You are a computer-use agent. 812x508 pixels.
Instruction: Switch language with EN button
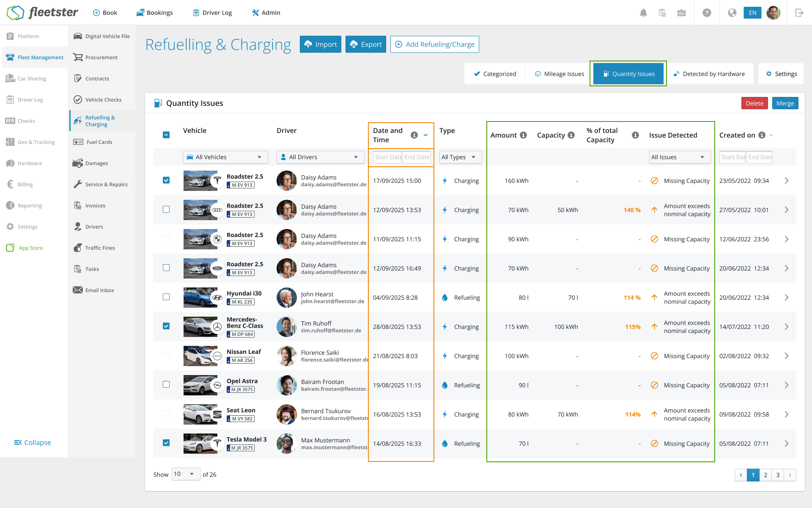[x=752, y=13]
